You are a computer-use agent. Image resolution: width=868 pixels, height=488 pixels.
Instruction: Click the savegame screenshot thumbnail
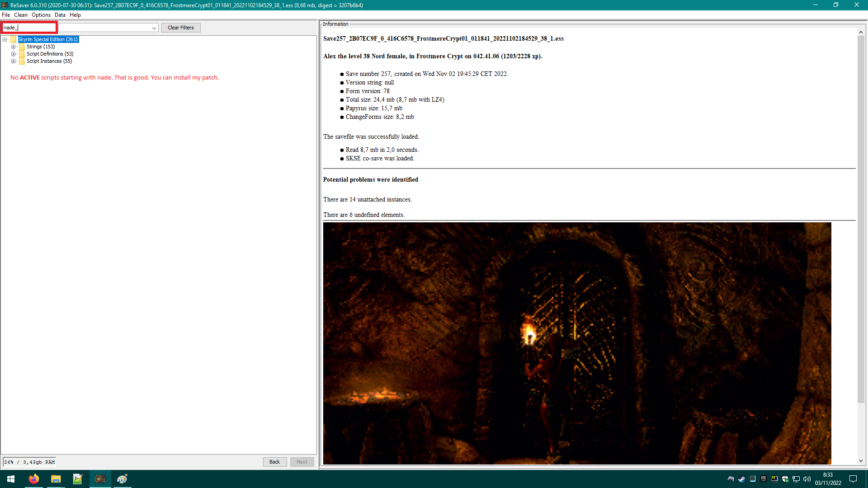point(577,343)
